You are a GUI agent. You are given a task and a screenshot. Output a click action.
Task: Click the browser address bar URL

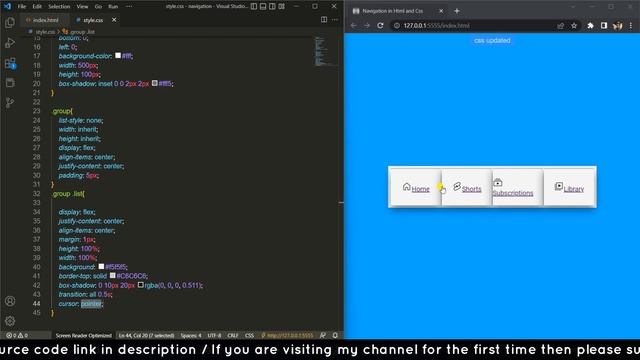pos(436,25)
